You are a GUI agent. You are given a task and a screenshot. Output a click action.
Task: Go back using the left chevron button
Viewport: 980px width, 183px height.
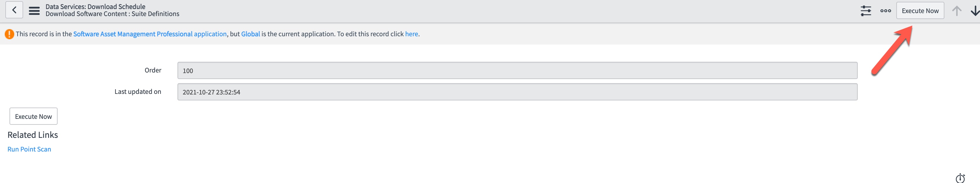(14, 10)
